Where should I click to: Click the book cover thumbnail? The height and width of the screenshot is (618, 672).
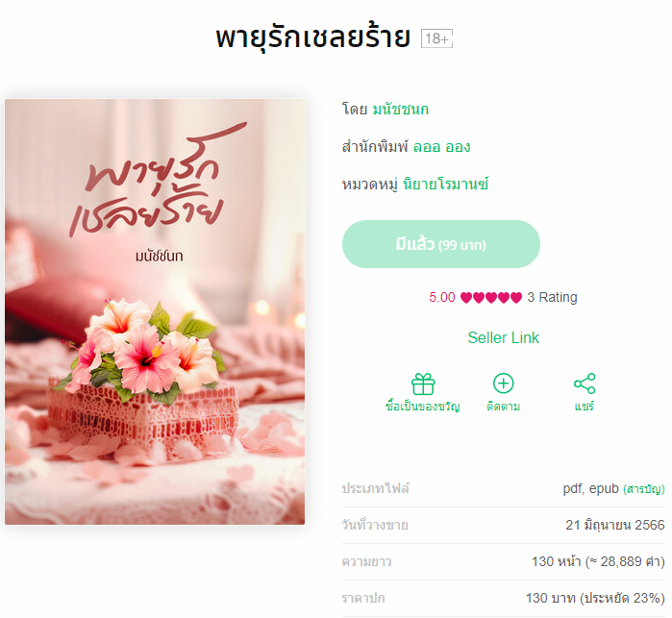pyautogui.click(x=155, y=311)
